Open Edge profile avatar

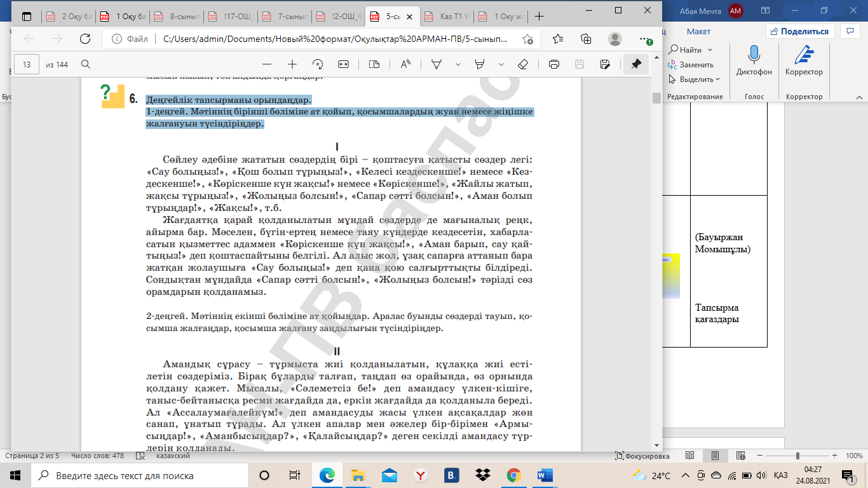tap(615, 39)
